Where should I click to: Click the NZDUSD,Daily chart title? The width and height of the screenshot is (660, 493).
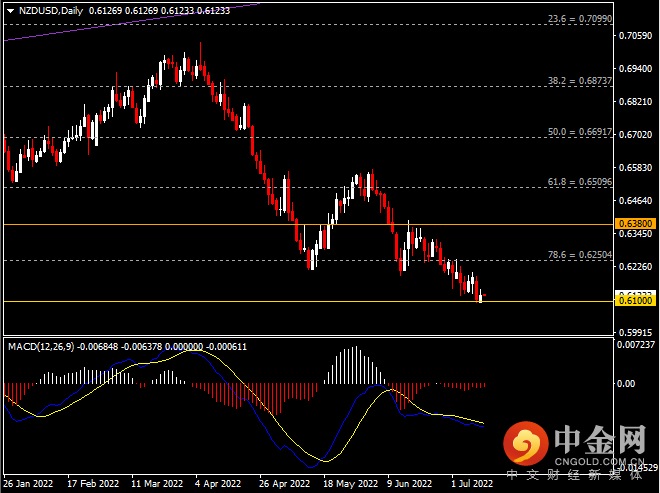click(x=51, y=11)
